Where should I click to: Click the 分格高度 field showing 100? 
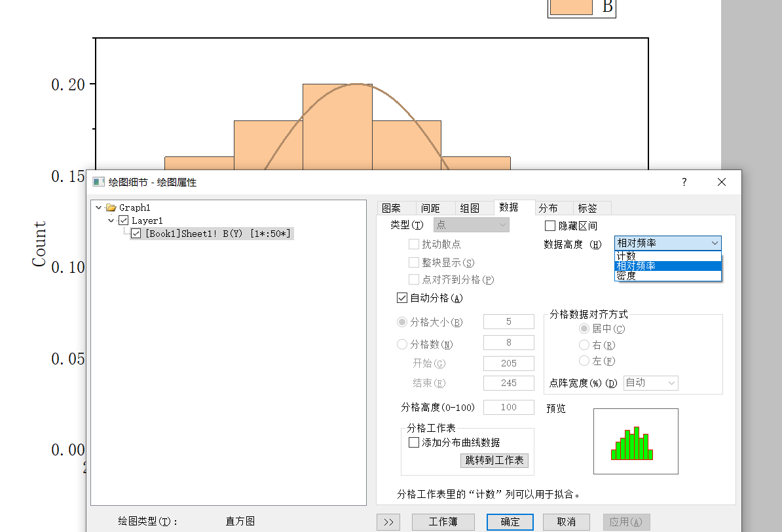tap(509, 407)
